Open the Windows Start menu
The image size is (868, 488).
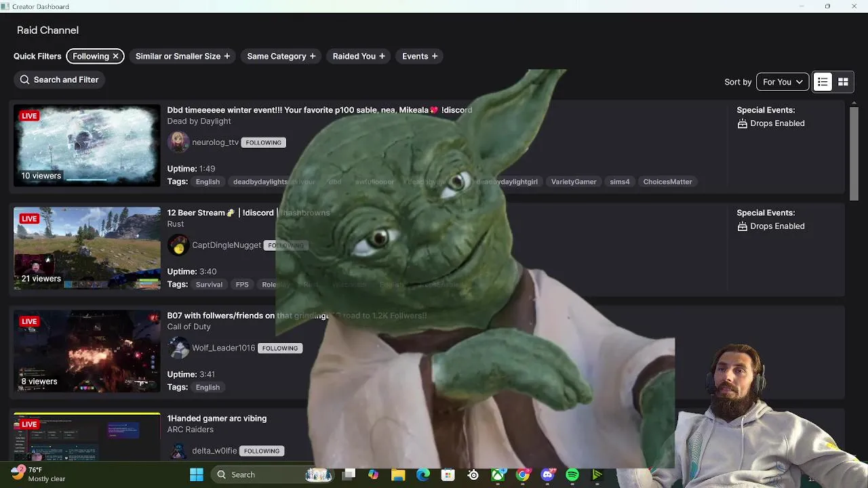pos(197,474)
